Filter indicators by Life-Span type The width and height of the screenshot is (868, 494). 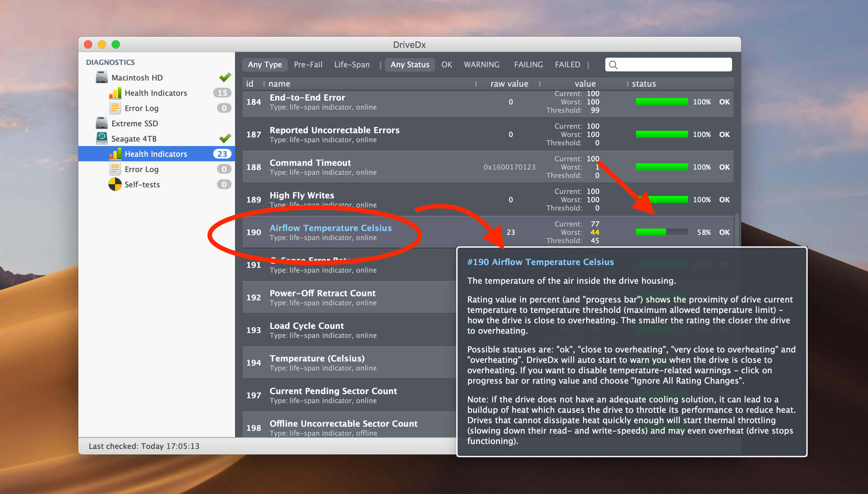(x=352, y=65)
